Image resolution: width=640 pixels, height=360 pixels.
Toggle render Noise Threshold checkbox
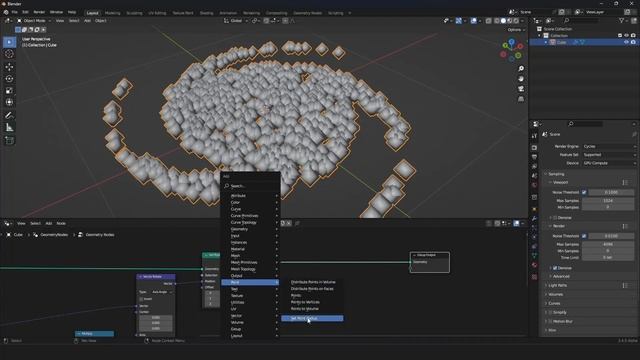tap(584, 236)
